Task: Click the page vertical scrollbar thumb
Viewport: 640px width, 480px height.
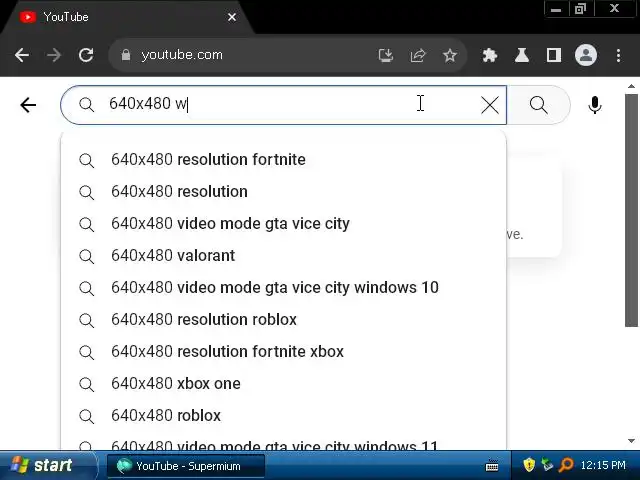Action: coord(631,210)
